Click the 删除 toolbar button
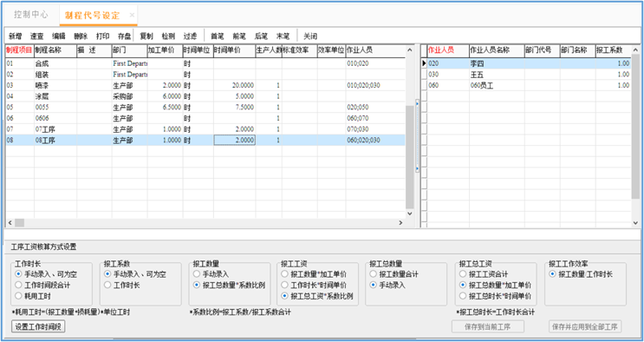This screenshot has width=644, height=342. pos(81,36)
